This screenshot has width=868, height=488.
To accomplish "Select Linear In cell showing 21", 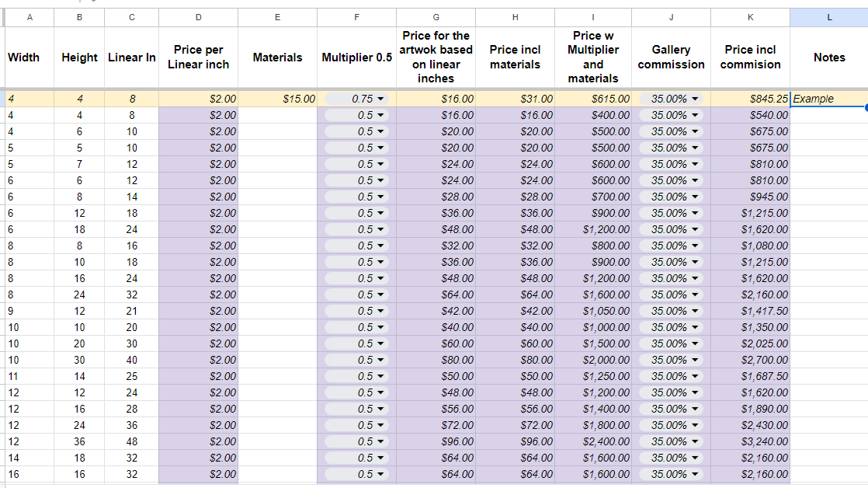I will (x=132, y=311).
